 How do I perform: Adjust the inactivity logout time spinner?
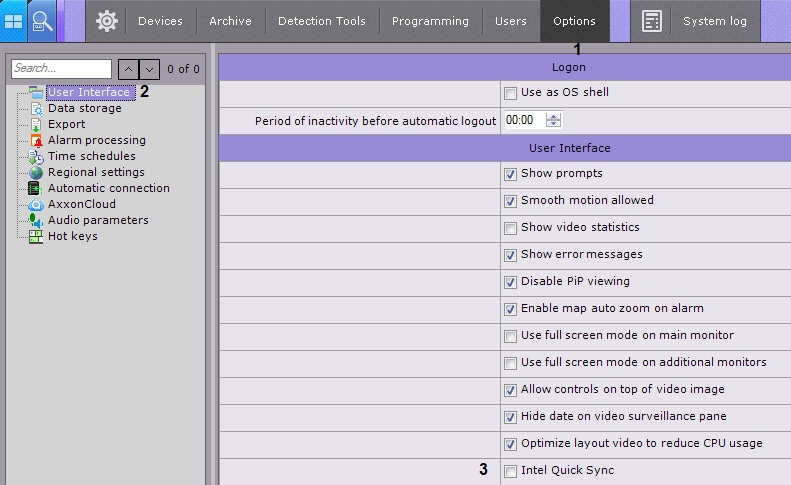point(554,120)
